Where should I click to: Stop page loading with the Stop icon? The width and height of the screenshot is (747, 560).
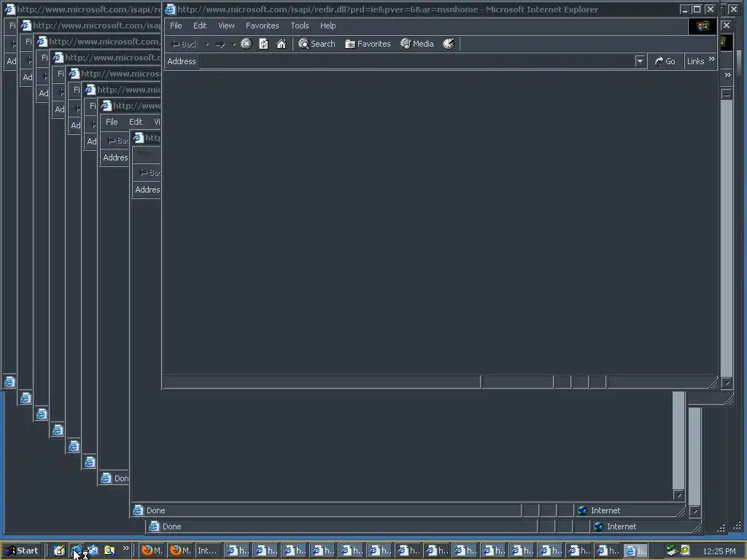point(246,44)
